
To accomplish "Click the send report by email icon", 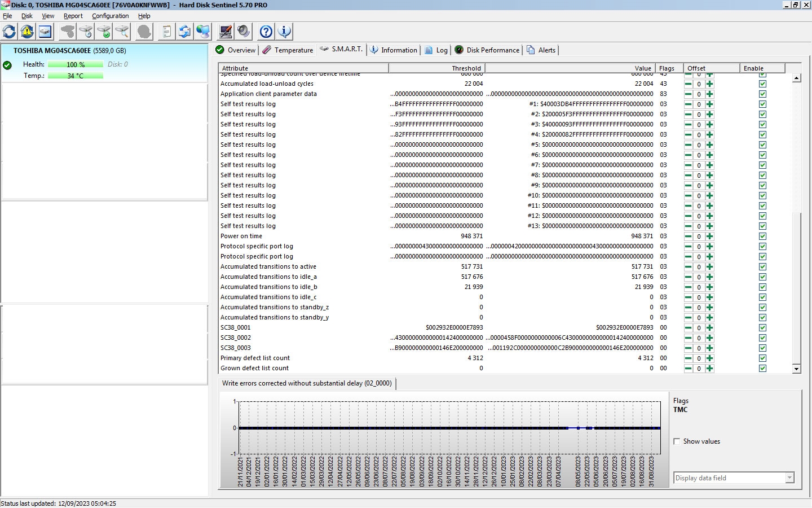I will tap(184, 32).
